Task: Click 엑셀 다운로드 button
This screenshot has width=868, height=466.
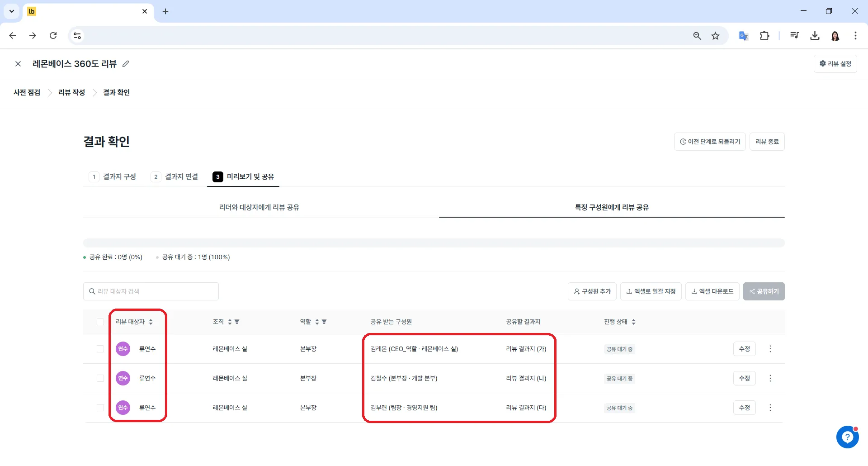Action: pyautogui.click(x=712, y=291)
